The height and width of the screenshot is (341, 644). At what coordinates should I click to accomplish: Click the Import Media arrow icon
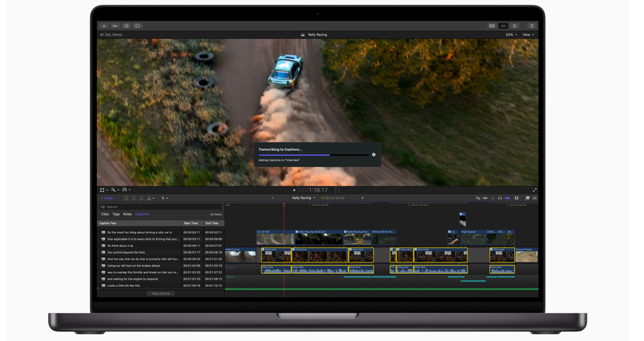pyautogui.click(x=104, y=26)
